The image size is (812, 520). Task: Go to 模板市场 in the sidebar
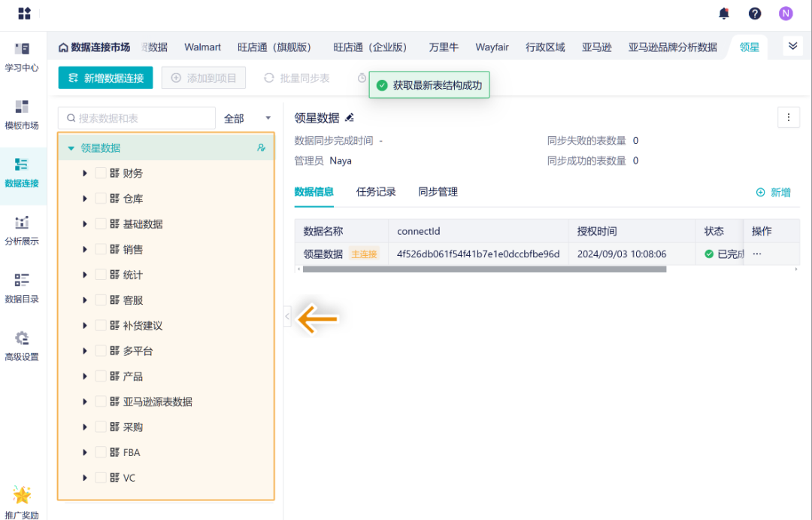[x=22, y=115]
